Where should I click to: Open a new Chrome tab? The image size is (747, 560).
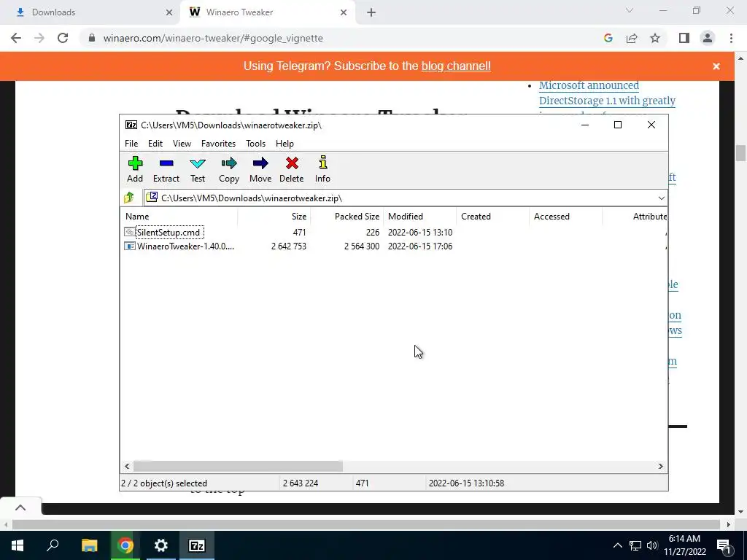click(371, 13)
